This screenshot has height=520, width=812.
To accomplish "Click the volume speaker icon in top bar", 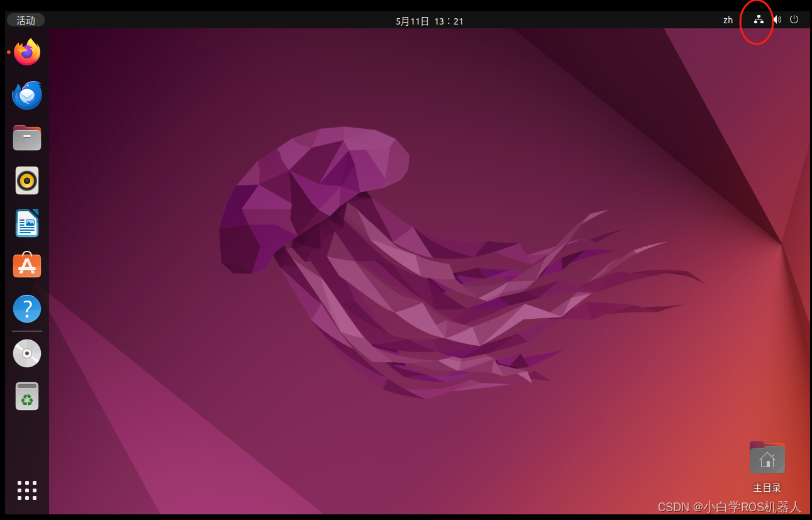I will pos(777,19).
